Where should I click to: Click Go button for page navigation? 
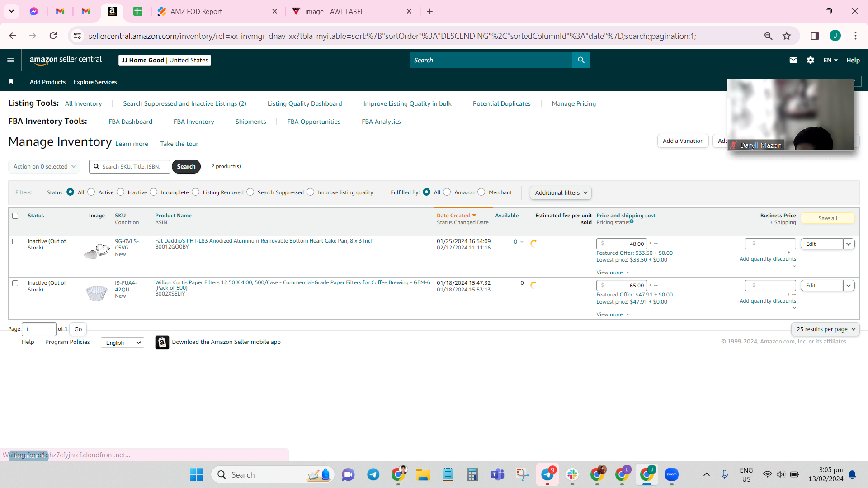[78, 329]
